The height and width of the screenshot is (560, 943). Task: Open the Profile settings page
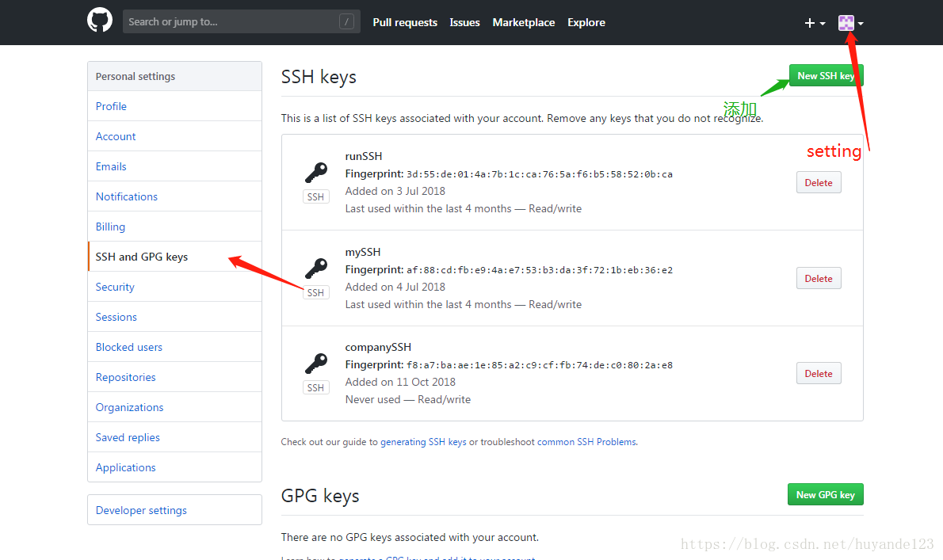click(x=174, y=106)
